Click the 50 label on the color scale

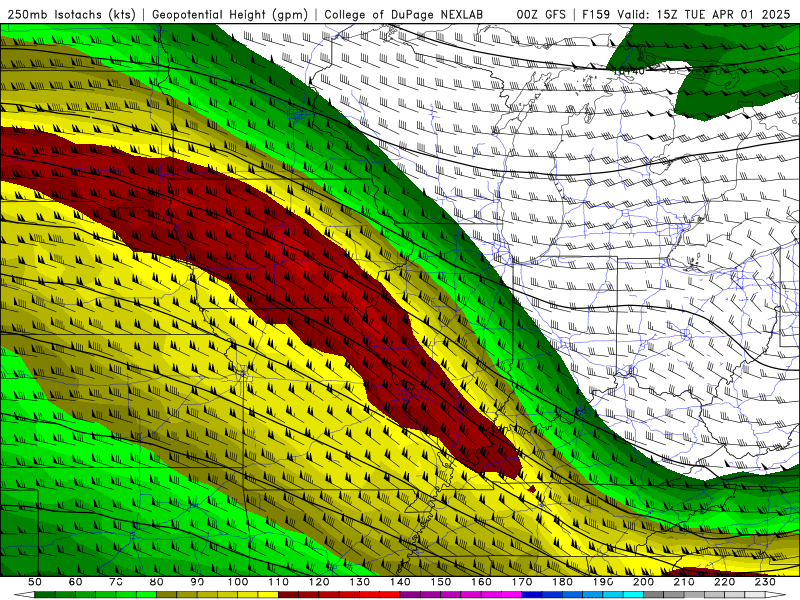click(x=35, y=582)
